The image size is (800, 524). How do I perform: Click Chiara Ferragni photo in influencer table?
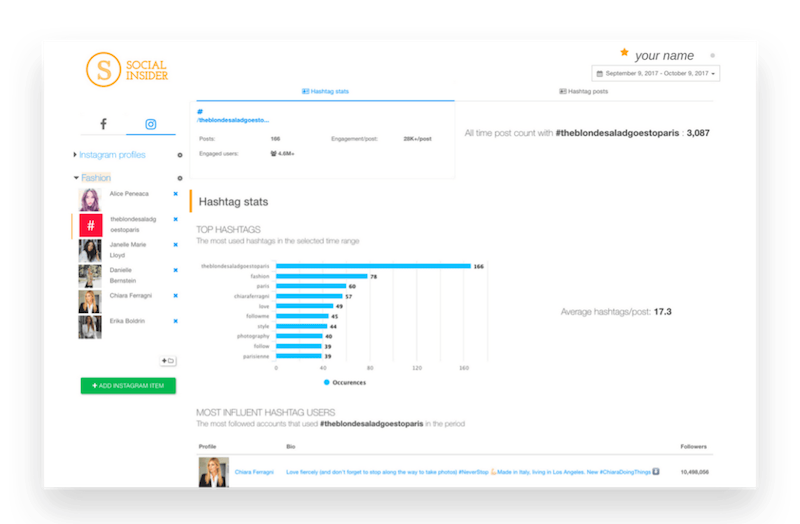[x=213, y=472]
